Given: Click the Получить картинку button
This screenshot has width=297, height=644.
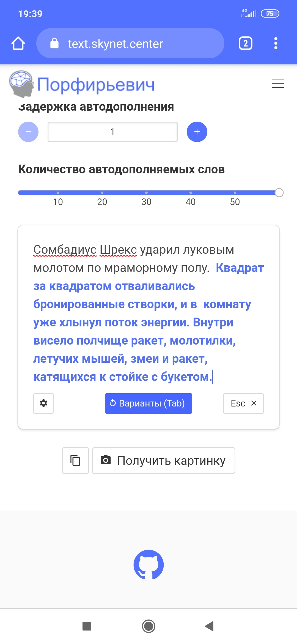Looking at the screenshot, I should click(x=164, y=460).
